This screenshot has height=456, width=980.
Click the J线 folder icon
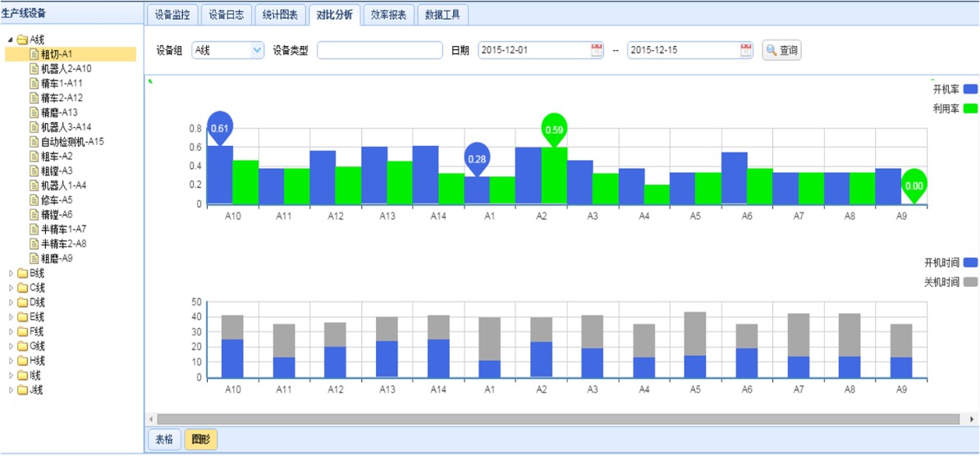22,390
